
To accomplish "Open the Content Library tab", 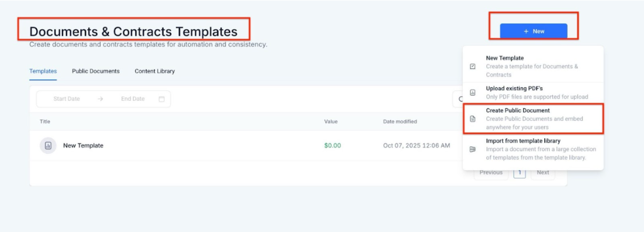I will (155, 71).
